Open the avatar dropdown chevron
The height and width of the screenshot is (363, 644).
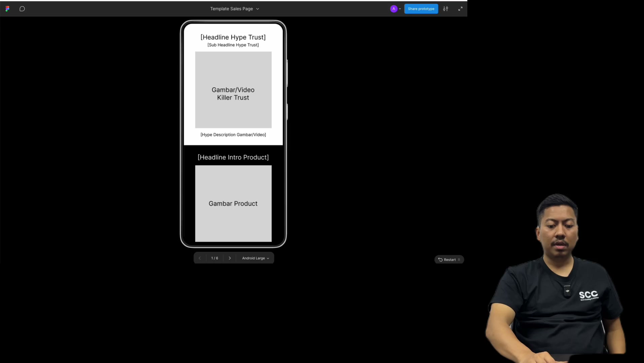point(400,9)
